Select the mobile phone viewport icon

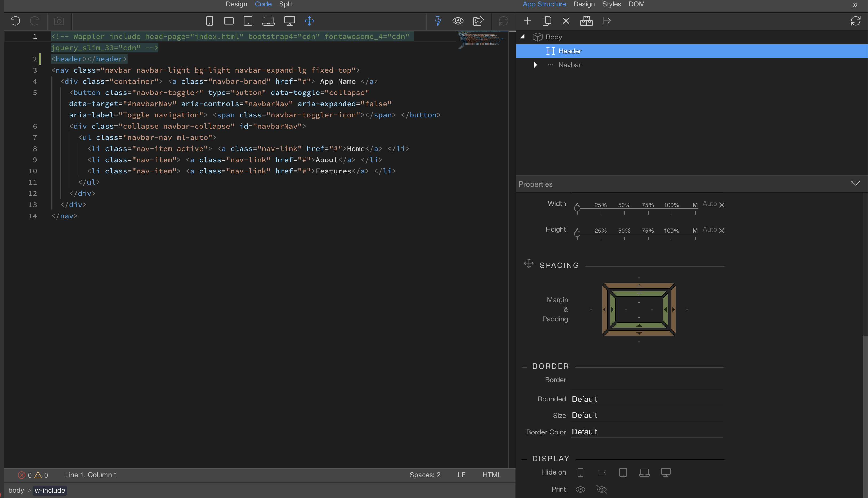click(210, 21)
